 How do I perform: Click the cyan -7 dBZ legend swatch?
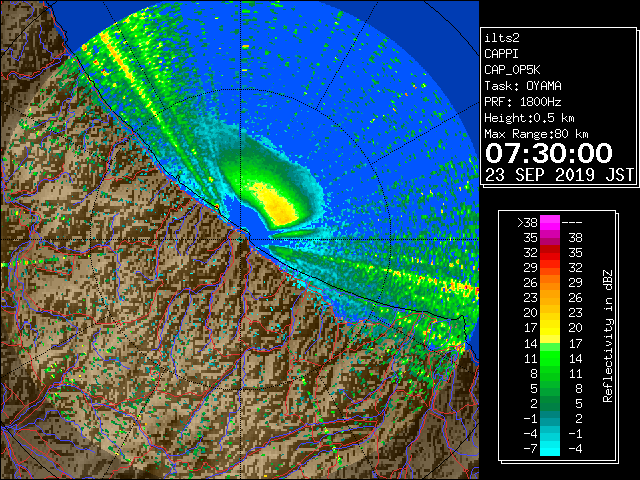point(550,448)
